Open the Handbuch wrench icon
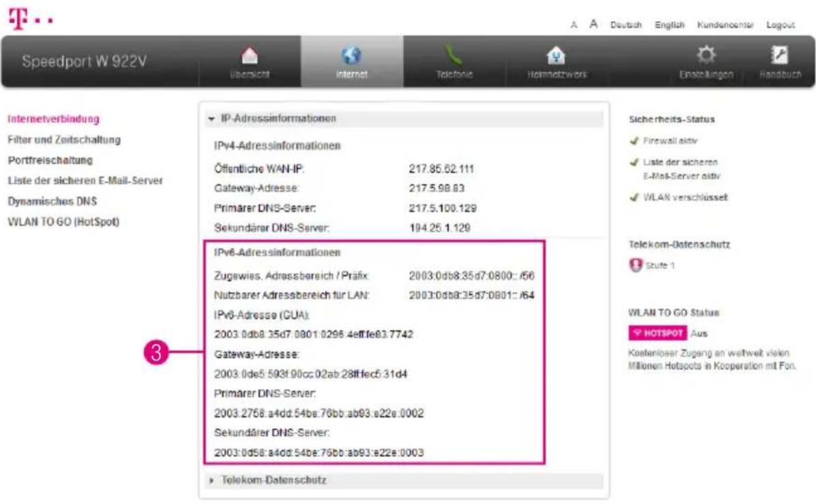Image resolution: width=816 pixels, height=504 pixels. point(779,54)
